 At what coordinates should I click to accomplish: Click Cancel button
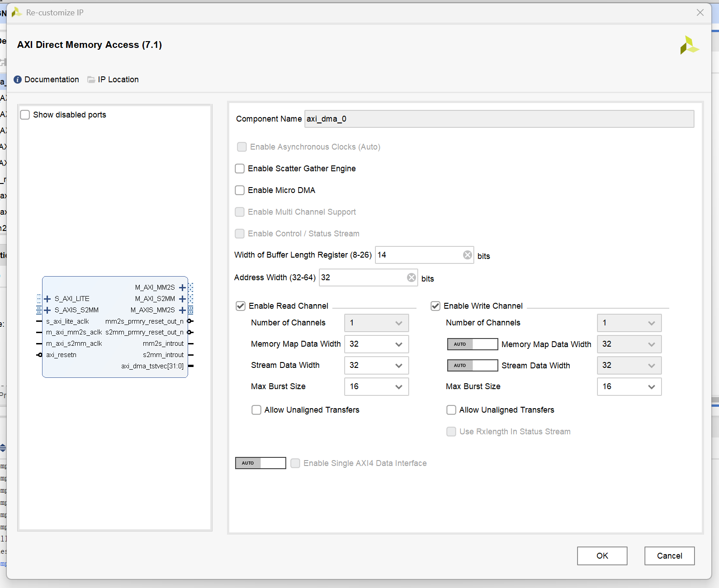pyautogui.click(x=670, y=556)
